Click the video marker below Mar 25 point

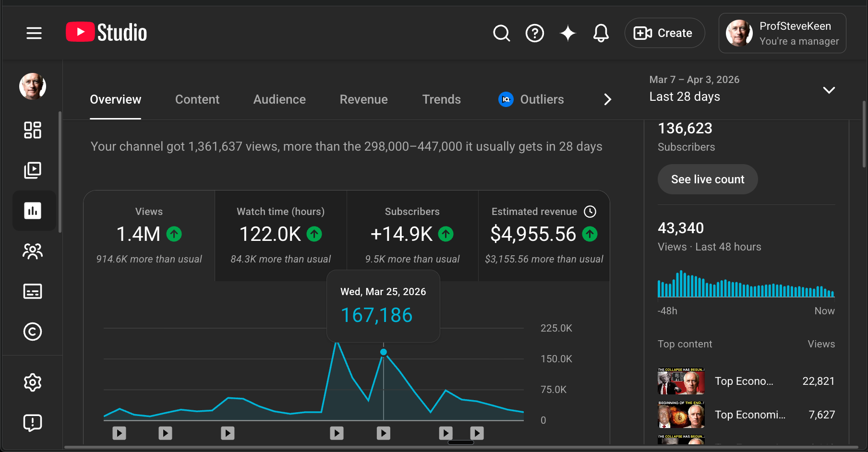pyautogui.click(x=384, y=433)
